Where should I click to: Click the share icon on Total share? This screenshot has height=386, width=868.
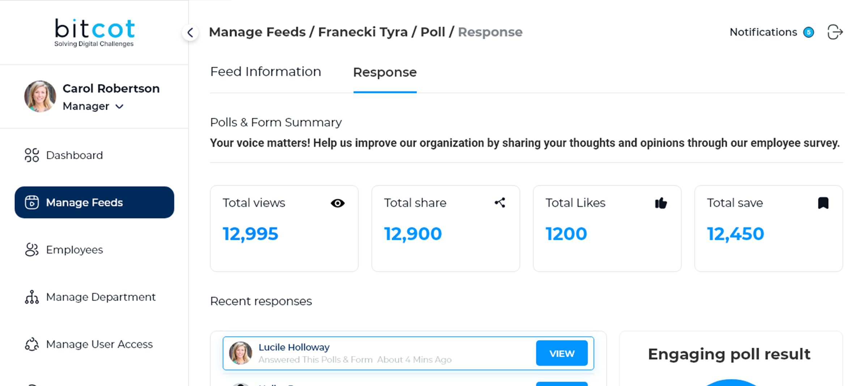(500, 203)
